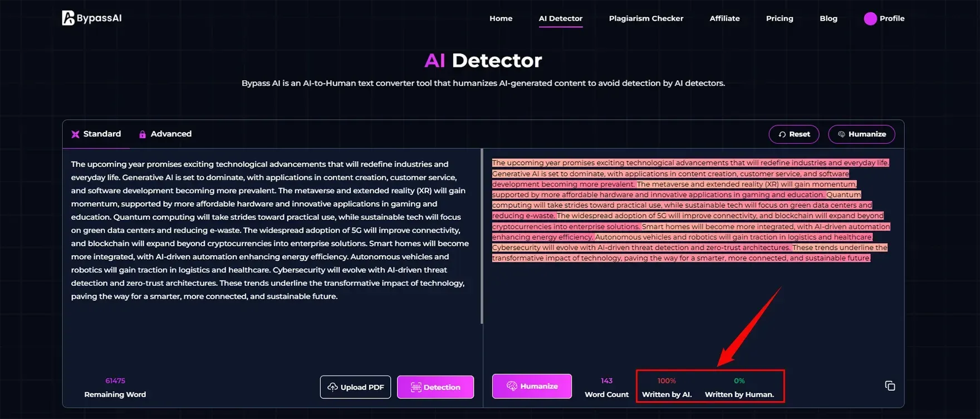Open the AI Detector nav item
This screenshot has width=980, height=419.
click(561, 18)
